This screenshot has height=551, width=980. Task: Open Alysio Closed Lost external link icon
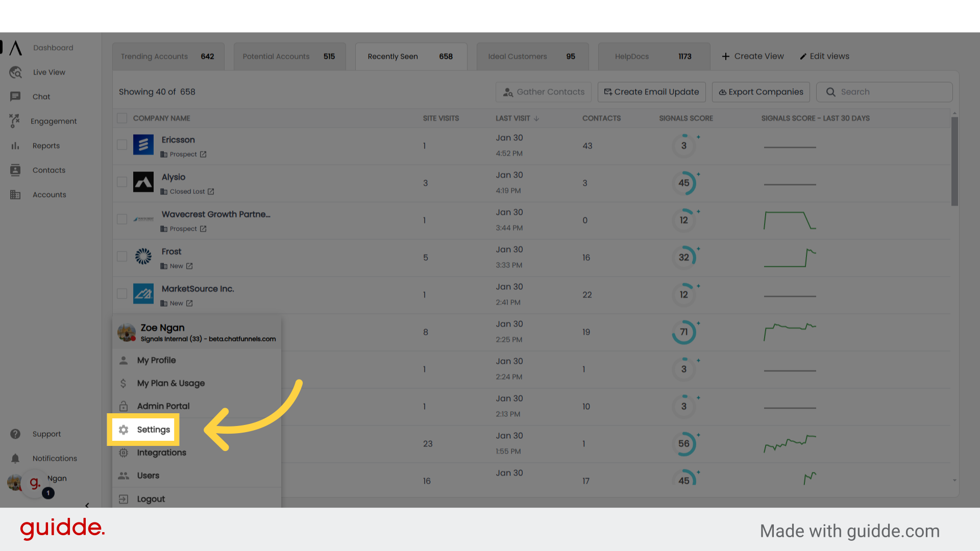211,192
